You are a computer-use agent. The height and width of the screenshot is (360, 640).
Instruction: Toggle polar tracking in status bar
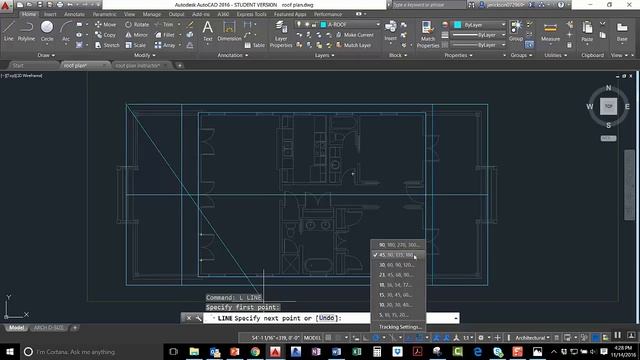click(x=376, y=338)
